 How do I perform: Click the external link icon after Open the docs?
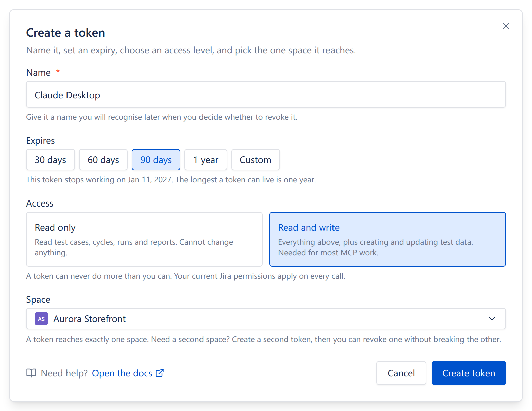coord(160,373)
